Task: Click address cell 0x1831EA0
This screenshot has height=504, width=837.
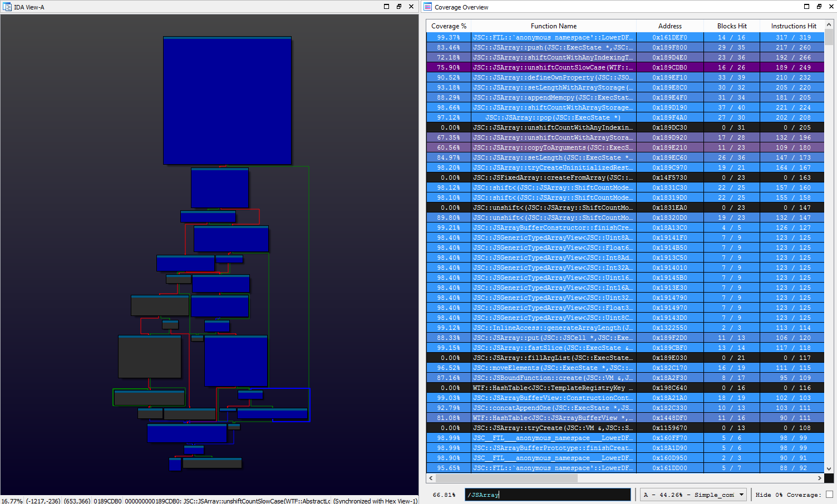Action: pos(669,207)
